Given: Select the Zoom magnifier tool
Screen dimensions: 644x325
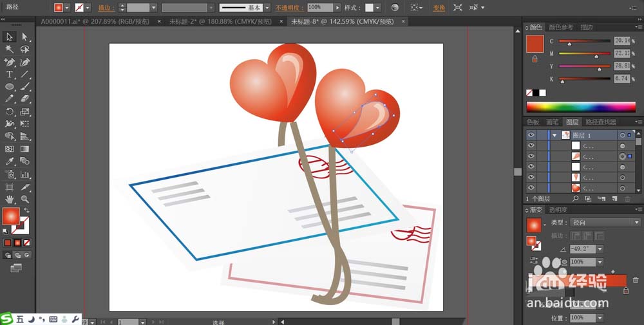Looking at the screenshot, I should (24, 200).
